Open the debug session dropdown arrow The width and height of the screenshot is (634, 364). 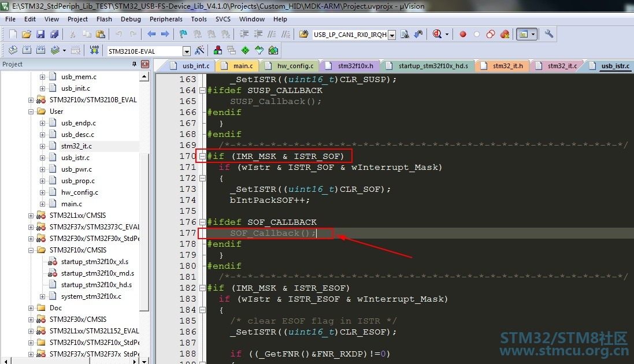tap(447, 35)
